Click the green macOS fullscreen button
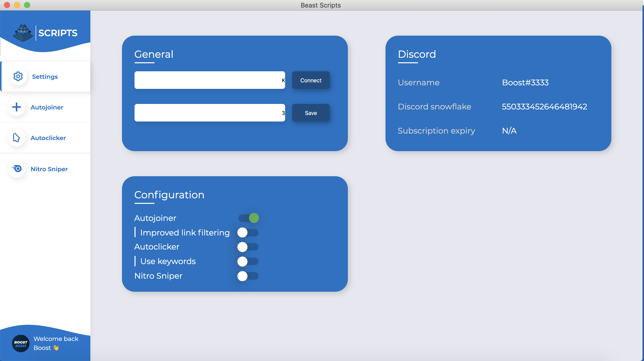The image size is (644, 361). click(x=27, y=5)
